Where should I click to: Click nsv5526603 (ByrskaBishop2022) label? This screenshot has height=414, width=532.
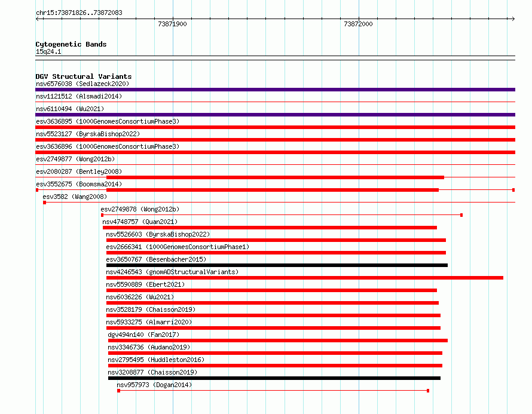(158, 234)
